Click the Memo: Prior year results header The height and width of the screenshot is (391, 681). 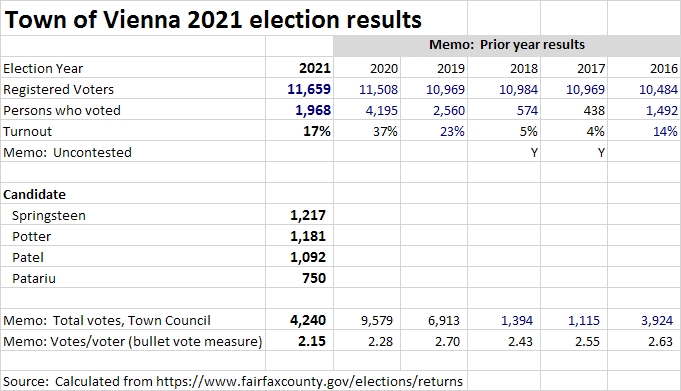(507, 45)
